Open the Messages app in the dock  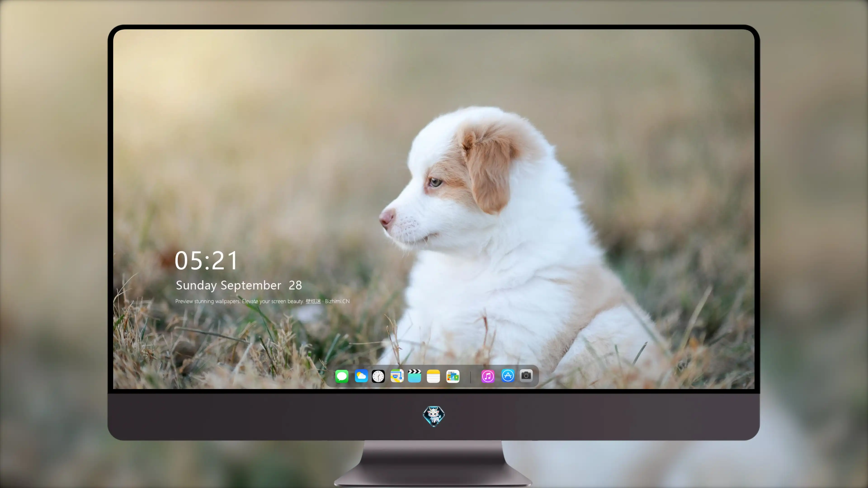click(342, 376)
